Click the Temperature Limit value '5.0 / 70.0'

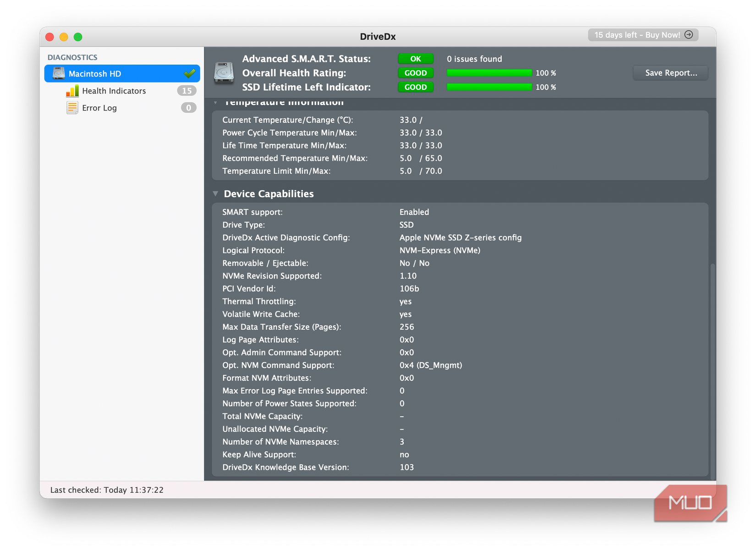(x=421, y=171)
